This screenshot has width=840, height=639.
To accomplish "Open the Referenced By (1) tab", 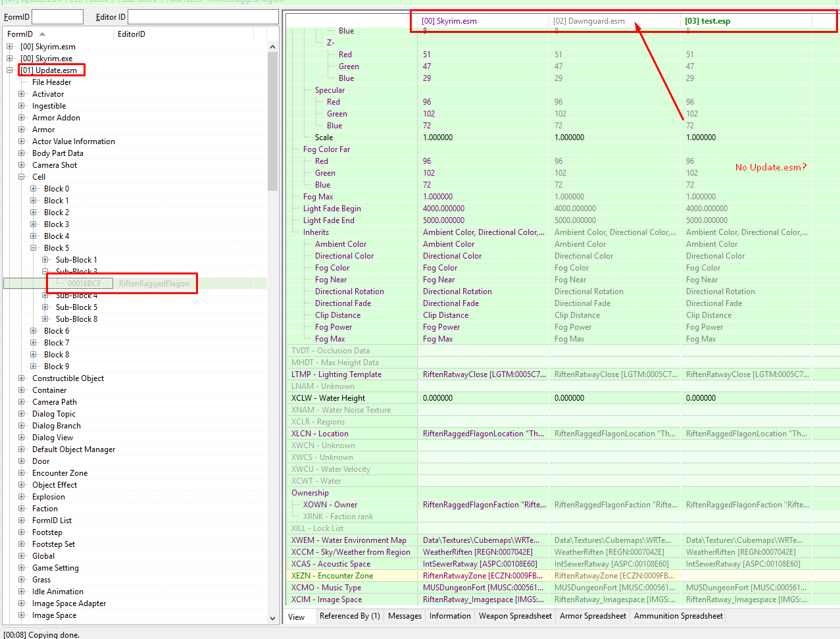I will point(350,616).
